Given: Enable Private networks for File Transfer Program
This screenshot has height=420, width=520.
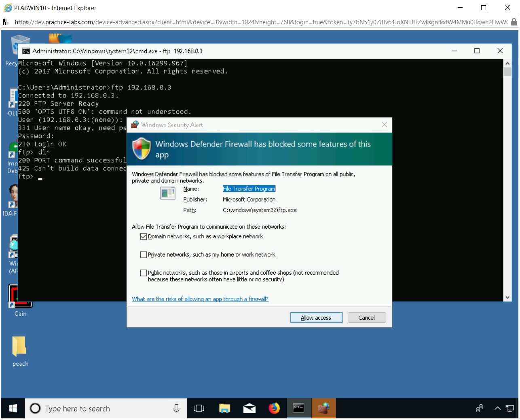Looking at the screenshot, I should [144, 255].
